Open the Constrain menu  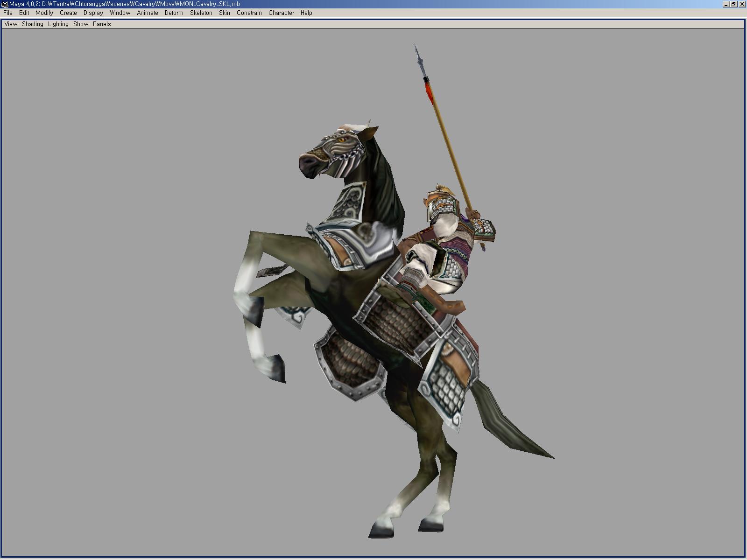249,13
